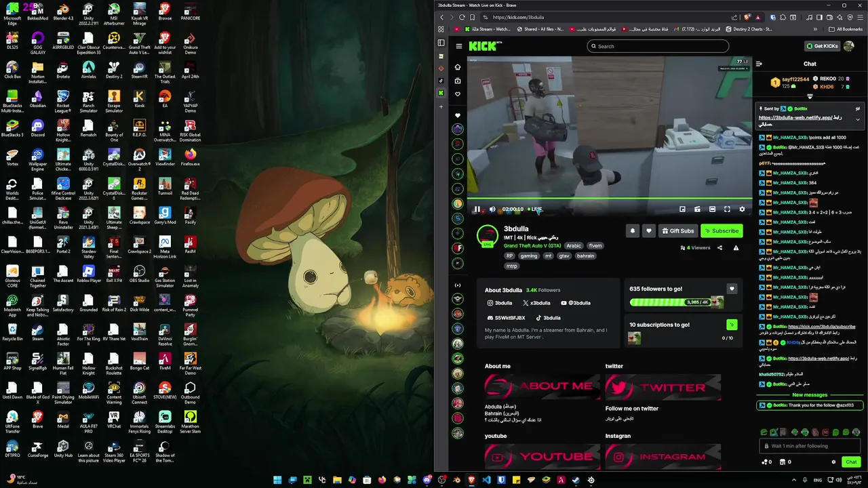Viewport: 868px width, 488px height.
Task: Select the bahrain tag
Action: pos(586,256)
